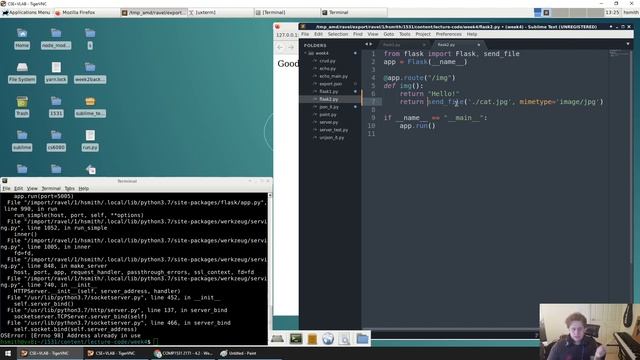Open point.py in sidebar
Screen dimensions: 640x360
click(328, 115)
